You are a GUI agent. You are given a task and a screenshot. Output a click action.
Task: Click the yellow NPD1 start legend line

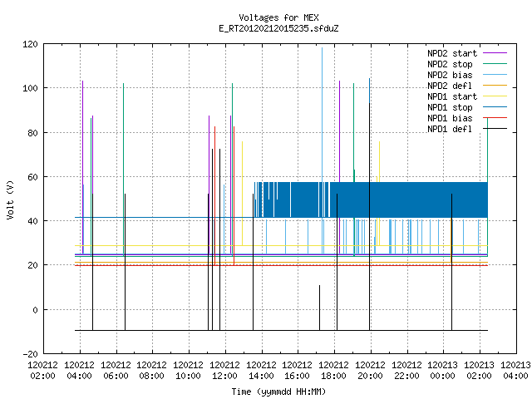(x=495, y=96)
